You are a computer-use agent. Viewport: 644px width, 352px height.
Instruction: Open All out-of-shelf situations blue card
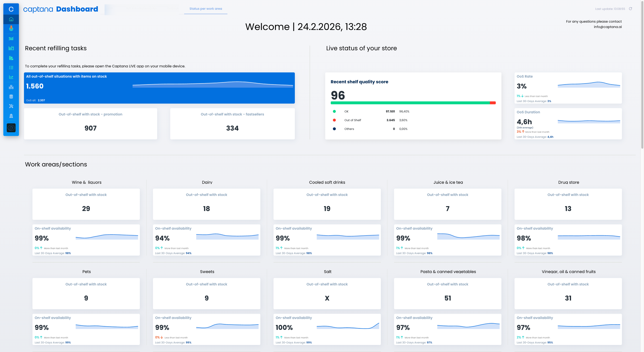tap(159, 88)
